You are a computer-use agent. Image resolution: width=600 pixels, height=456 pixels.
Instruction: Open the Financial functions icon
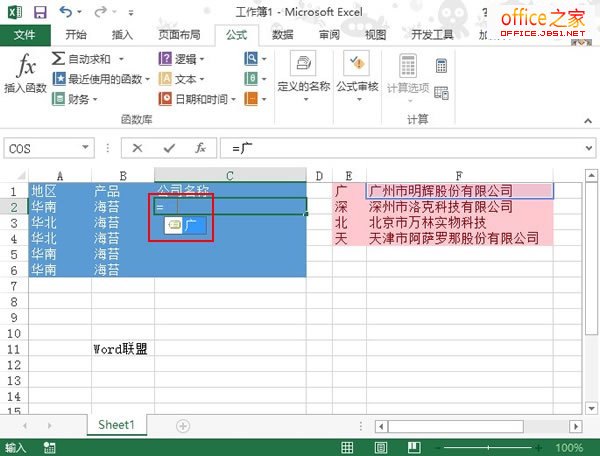click(59, 99)
